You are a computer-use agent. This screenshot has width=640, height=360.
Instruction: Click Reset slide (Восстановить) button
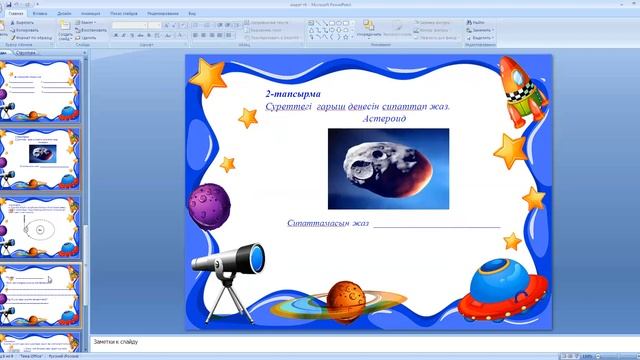[91, 30]
